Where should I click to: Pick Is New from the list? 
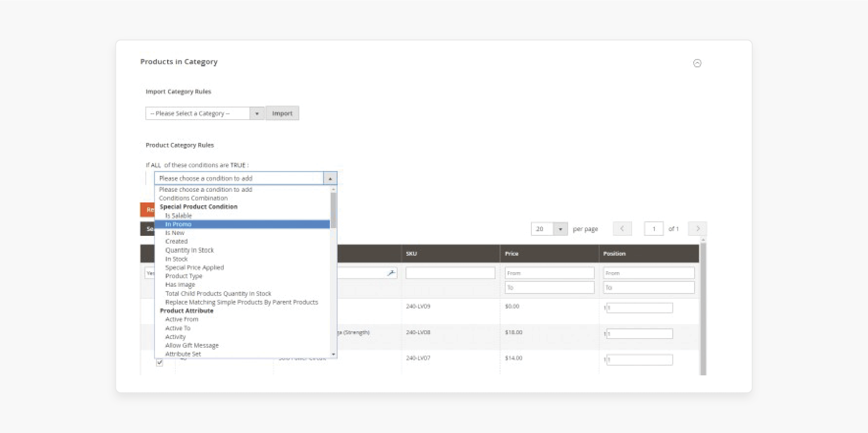point(175,233)
